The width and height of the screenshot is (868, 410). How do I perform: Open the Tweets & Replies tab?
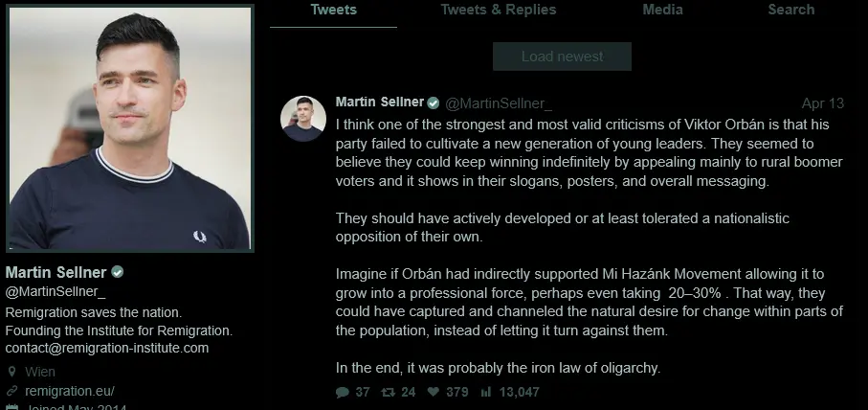[498, 11]
